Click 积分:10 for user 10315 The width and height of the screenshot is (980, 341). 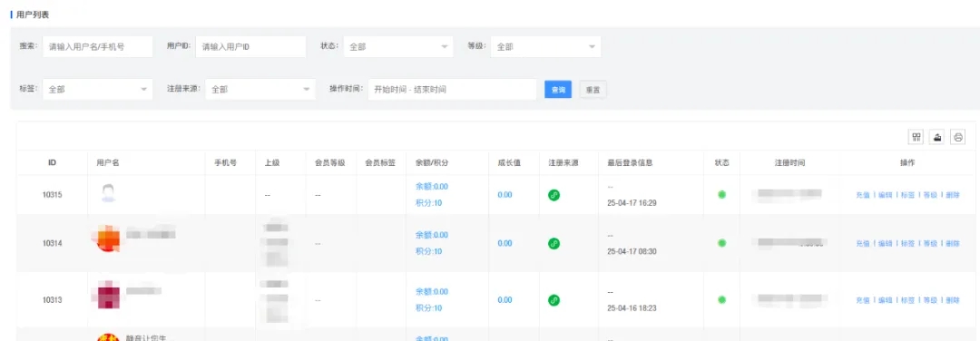point(428,203)
